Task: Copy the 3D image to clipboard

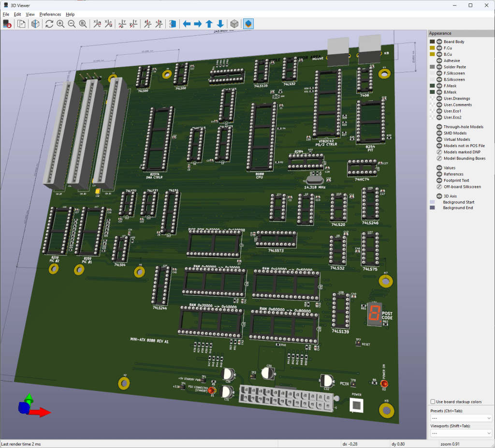Action: coord(21,24)
